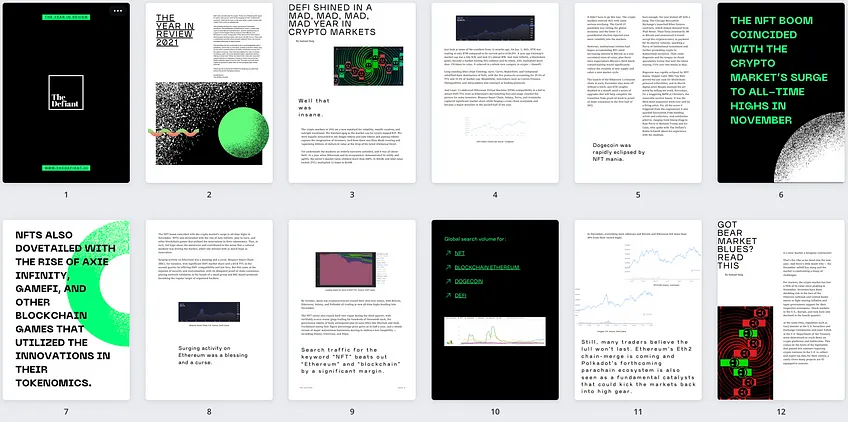The height and width of the screenshot is (422, 848).
Task: Click the www.thedefiant.io green banner on the cover
Action: tap(66, 168)
